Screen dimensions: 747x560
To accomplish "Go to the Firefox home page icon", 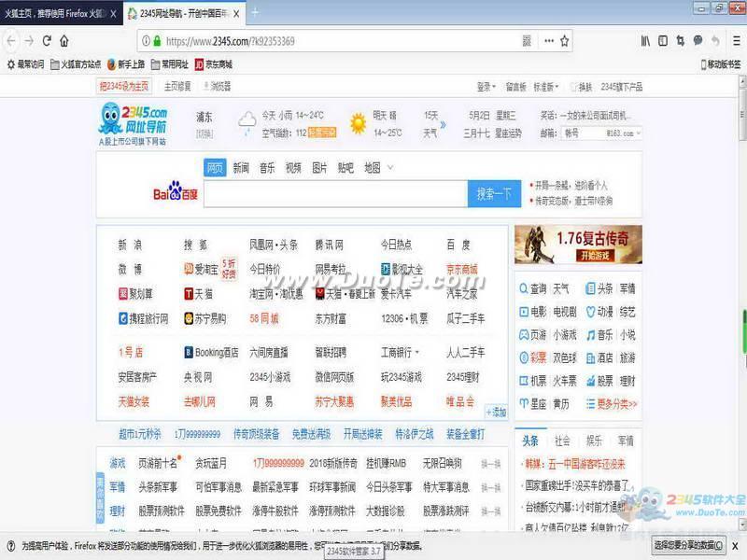I will [64, 41].
